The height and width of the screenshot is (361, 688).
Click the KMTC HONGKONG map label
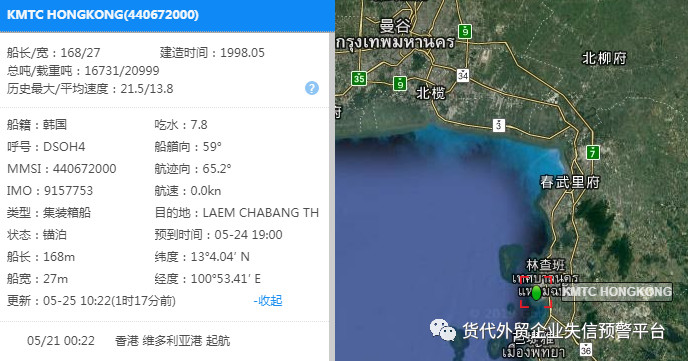[x=616, y=292]
